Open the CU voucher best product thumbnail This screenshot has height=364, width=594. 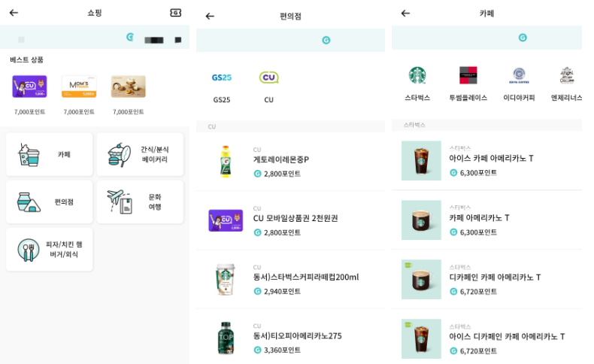pos(29,86)
